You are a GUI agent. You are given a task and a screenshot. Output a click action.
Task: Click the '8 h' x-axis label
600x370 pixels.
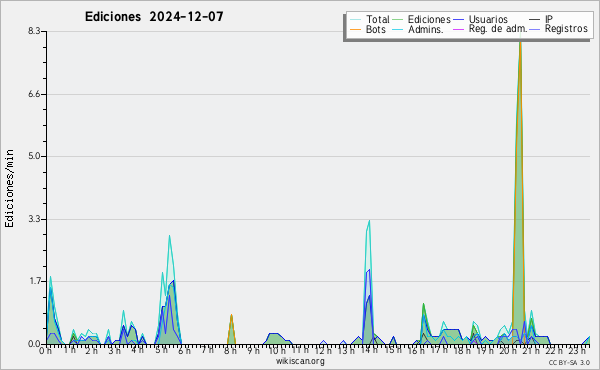point(230,351)
